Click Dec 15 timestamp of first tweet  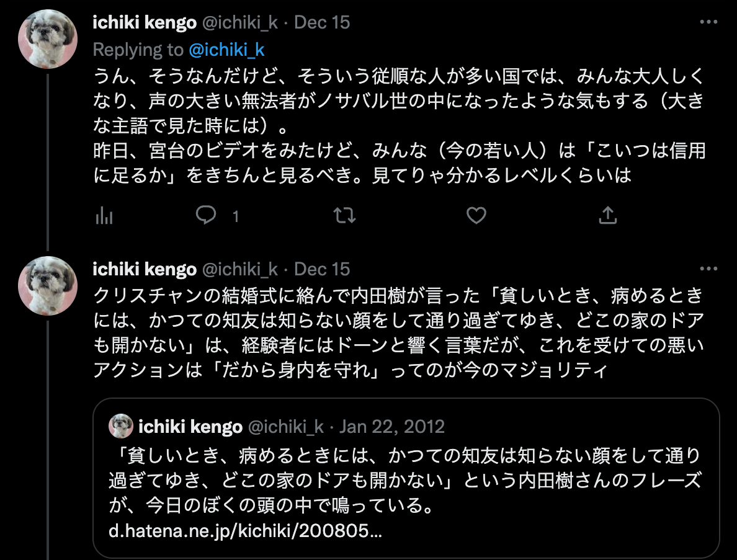point(322,22)
